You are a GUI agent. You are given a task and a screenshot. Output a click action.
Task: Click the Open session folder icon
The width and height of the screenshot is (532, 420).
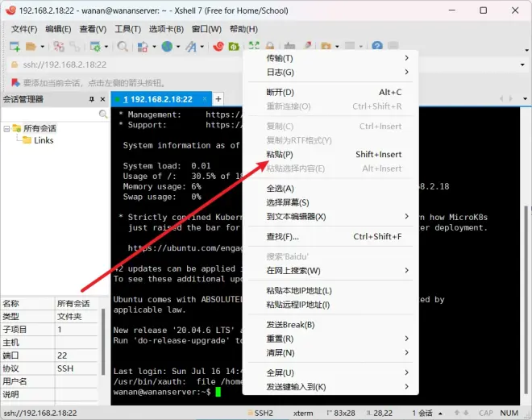point(31,46)
